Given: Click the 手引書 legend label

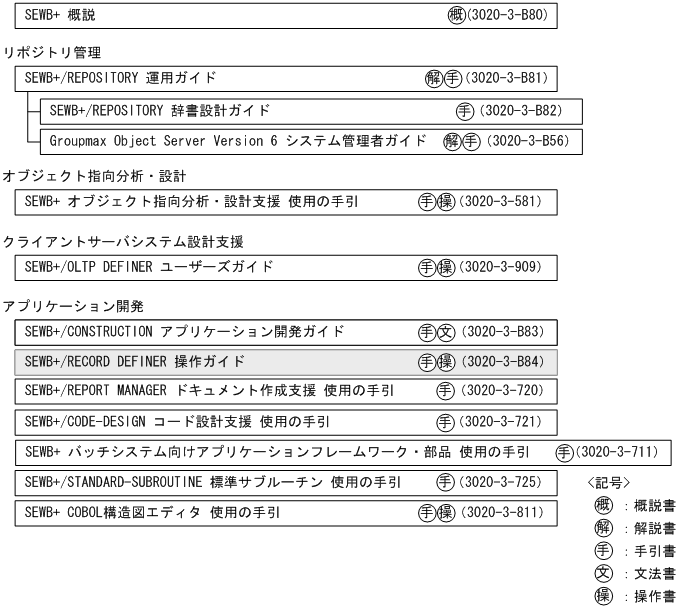Looking at the screenshot, I should pyautogui.click(x=655, y=551).
